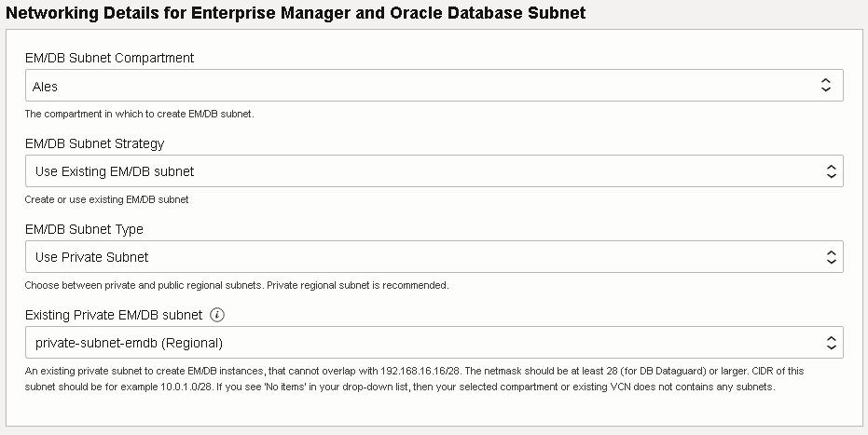Click the chevron arrows on EM/DB Subnet Strategy
Screen dimensions: 868x435
(832, 171)
